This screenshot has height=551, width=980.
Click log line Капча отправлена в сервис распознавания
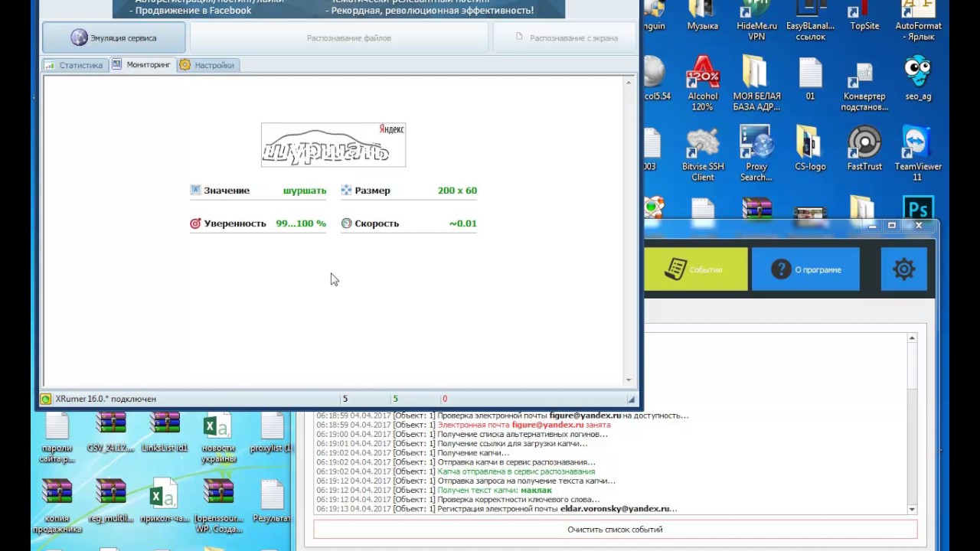click(456, 471)
